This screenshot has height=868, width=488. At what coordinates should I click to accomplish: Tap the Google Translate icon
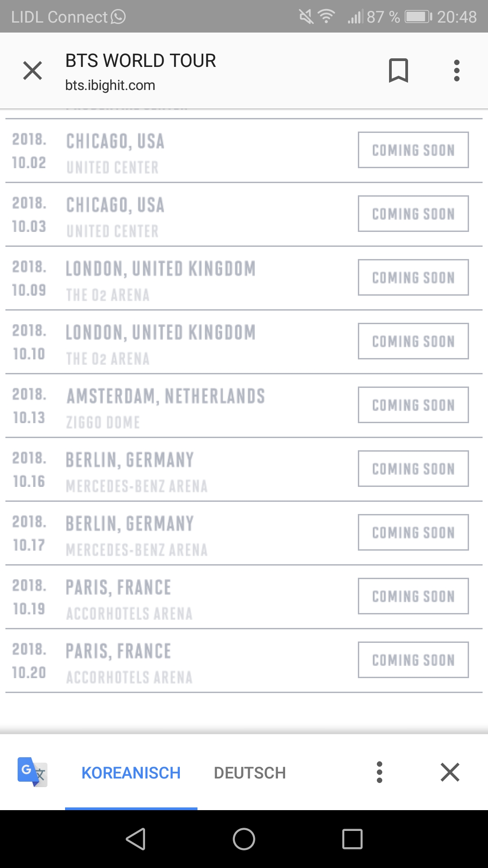coord(32,772)
